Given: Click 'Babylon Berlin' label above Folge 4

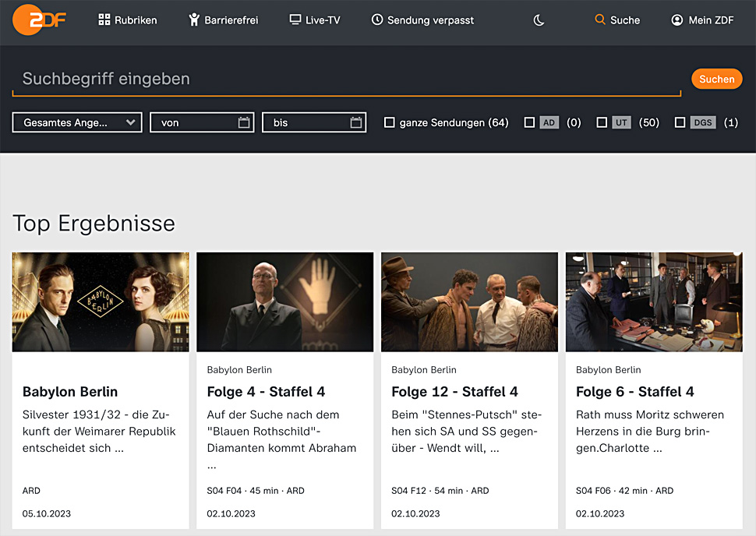Looking at the screenshot, I should click(x=239, y=370).
